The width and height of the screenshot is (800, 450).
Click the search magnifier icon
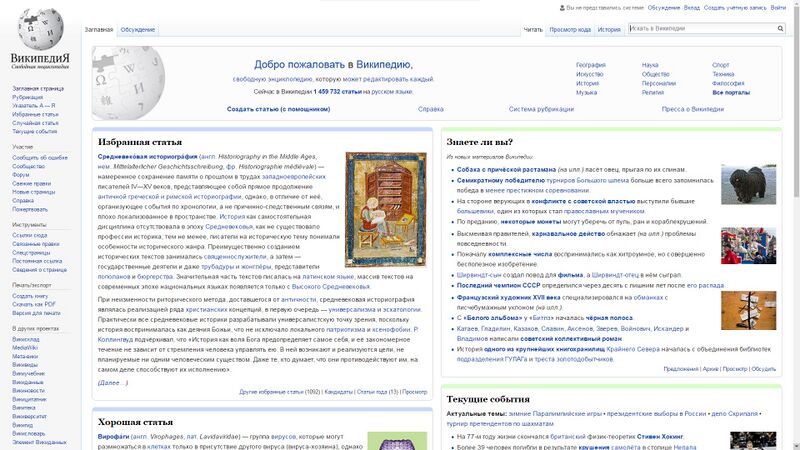(780, 29)
